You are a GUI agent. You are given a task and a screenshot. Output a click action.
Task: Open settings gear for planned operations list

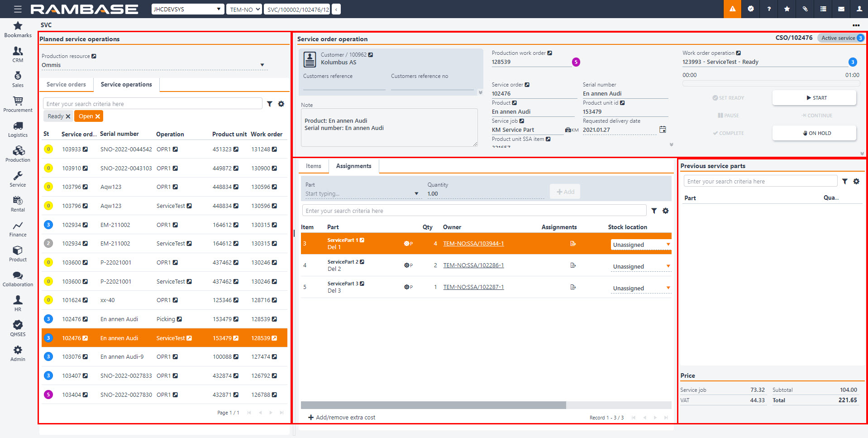281,104
